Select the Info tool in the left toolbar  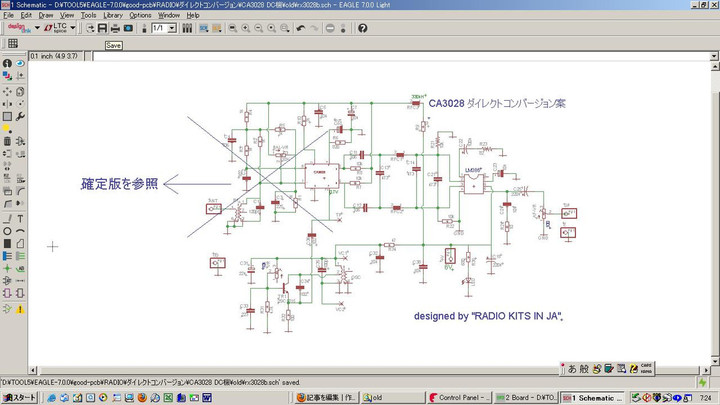click(8, 64)
